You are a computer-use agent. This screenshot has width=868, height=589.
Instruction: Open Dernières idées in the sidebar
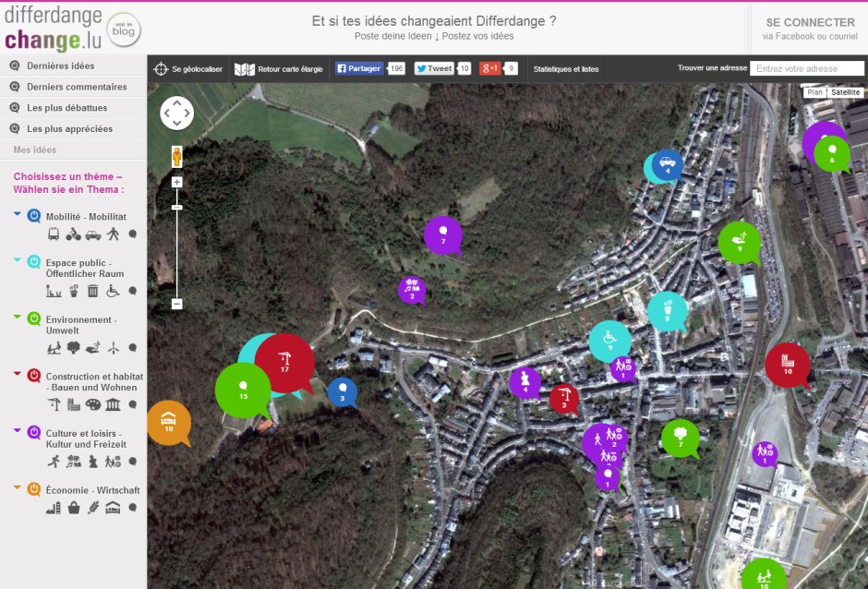tap(60, 66)
